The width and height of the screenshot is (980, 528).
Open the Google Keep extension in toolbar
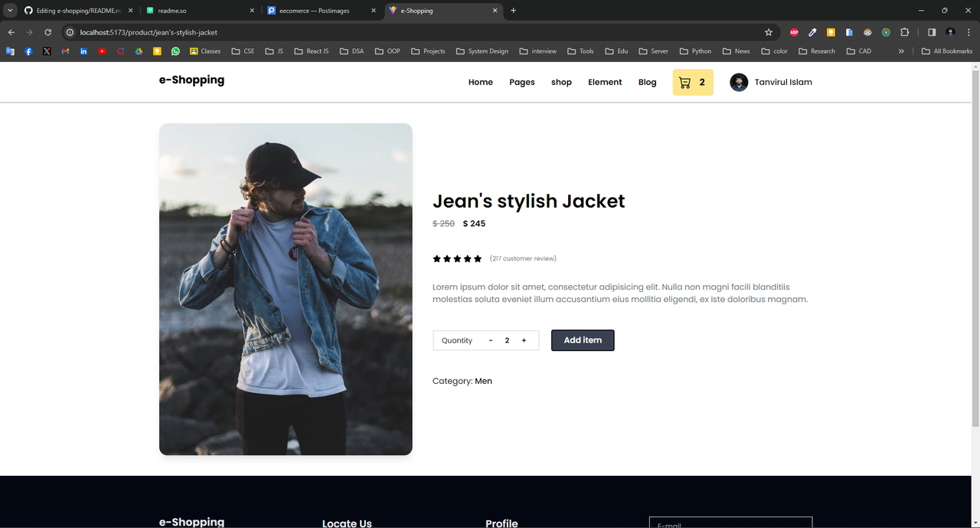pyautogui.click(x=831, y=32)
